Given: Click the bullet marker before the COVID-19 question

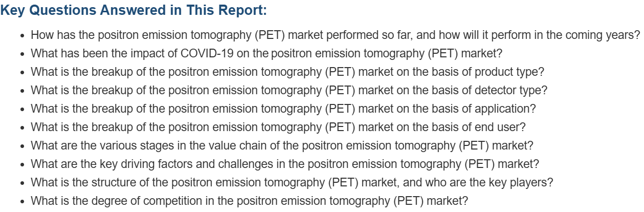Looking at the screenshot, I should [23, 54].
